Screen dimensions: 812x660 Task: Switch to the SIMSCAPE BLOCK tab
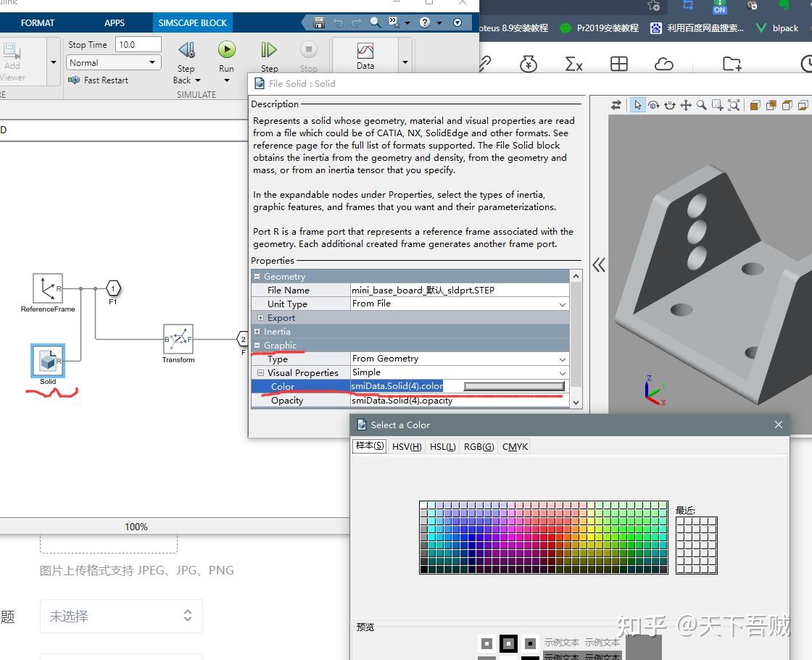[x=193, y=22]
